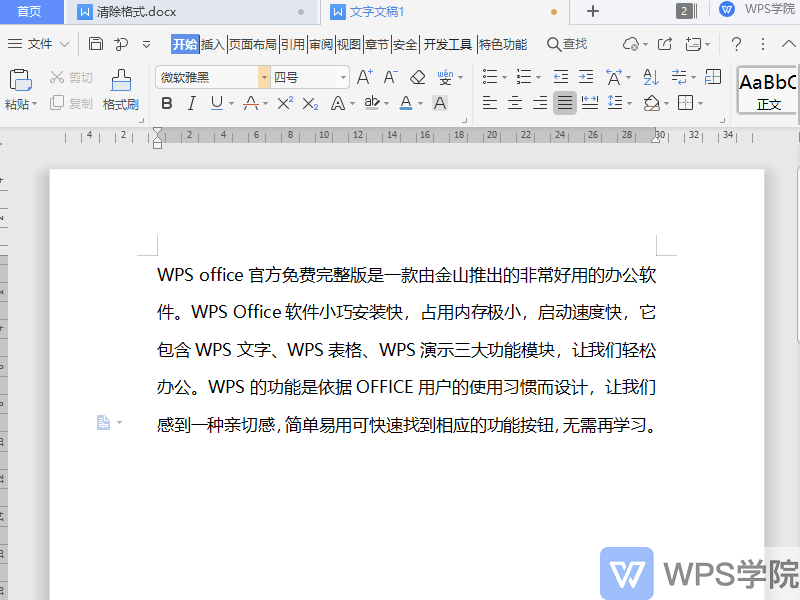Open the paragraph shading fill color
The height and width of the screenshot is (600, 800).
click(652, 104)
